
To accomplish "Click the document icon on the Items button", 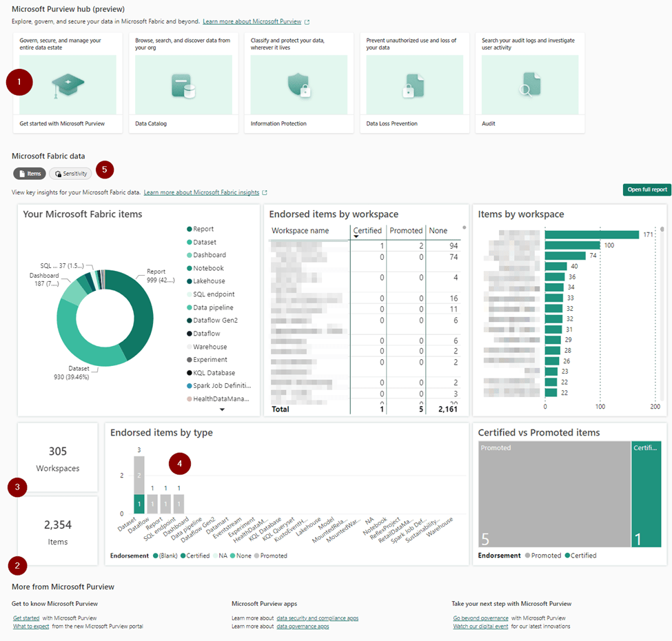I will 21,174.
